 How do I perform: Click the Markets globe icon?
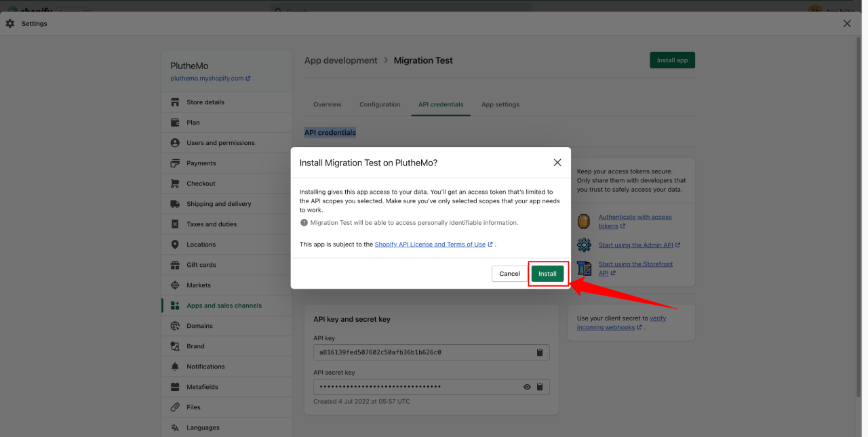[x=175, y=285]
